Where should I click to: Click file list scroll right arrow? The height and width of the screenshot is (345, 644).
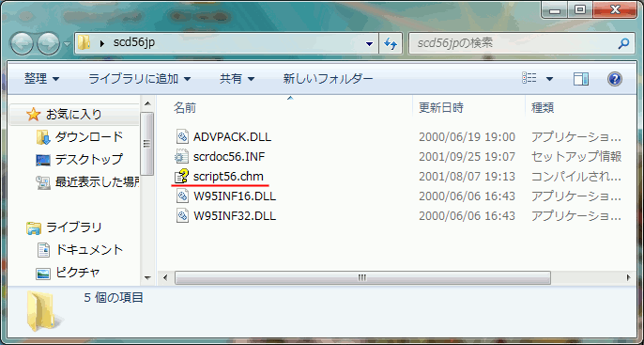pos(629,278)
